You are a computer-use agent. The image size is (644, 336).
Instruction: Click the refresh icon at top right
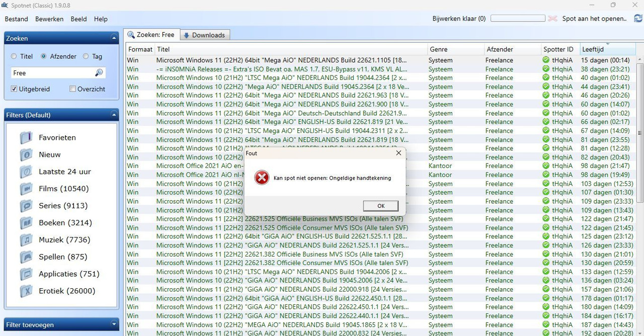point(638,19)
